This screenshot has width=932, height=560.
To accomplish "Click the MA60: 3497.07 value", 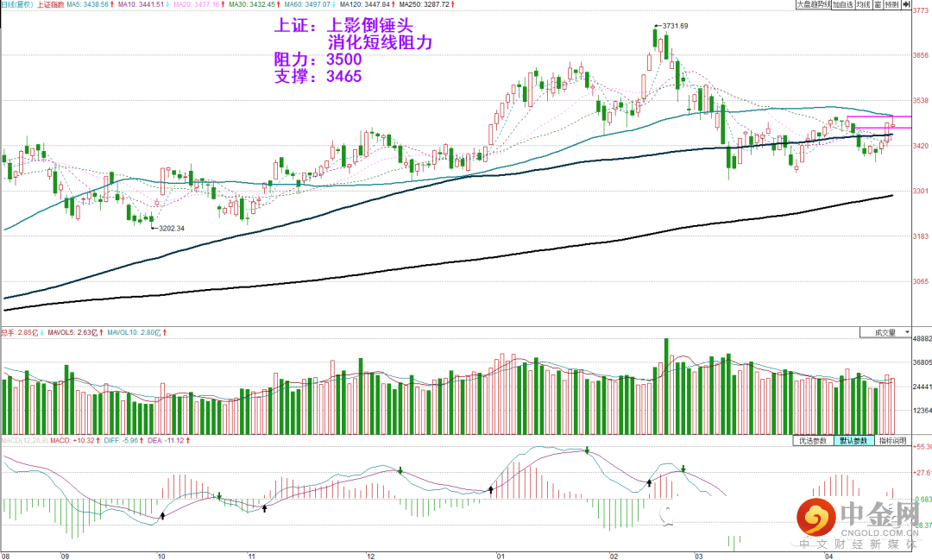I will [307, 4].
